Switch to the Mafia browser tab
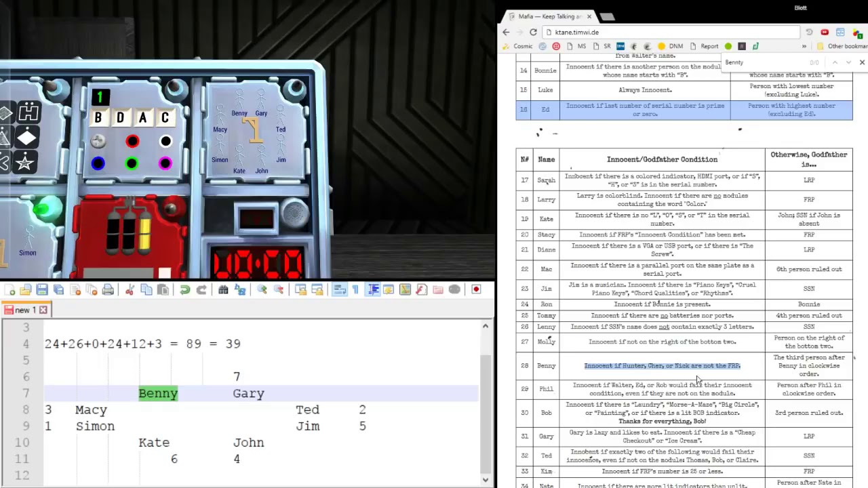Image resolution: width=868 pixels, height=488 pixels. [x=550, y=16]
